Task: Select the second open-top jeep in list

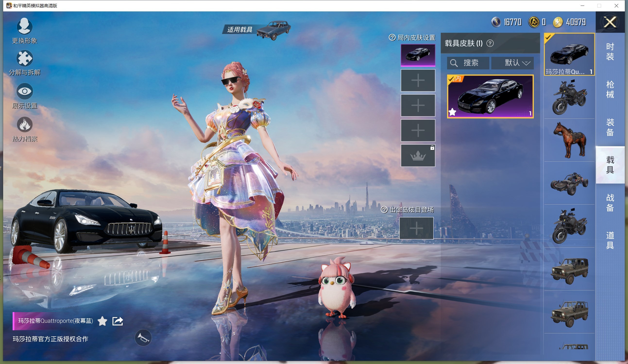Action: coord(569,312)
